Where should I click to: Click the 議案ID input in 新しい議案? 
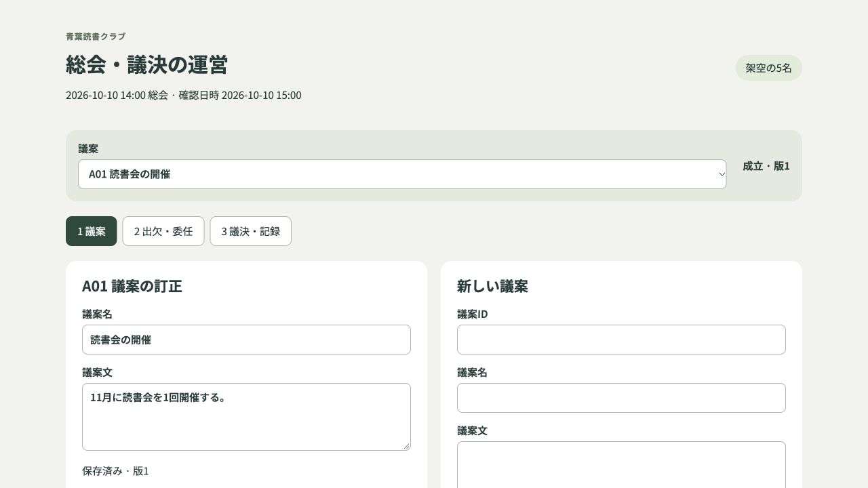(621, 340)
